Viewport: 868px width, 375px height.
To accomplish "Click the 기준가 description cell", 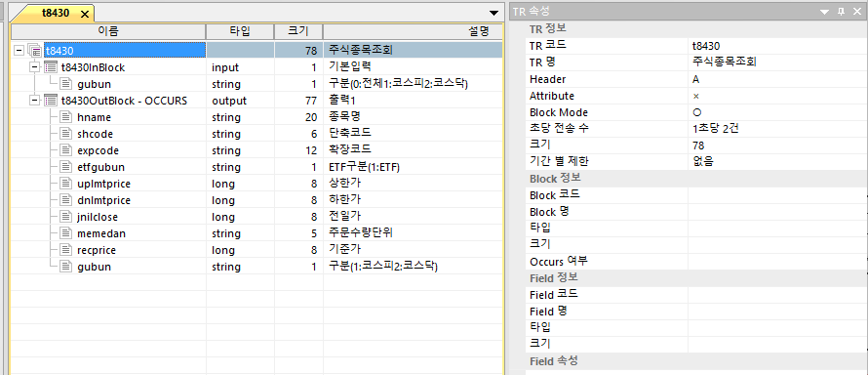I will [413, 250].
